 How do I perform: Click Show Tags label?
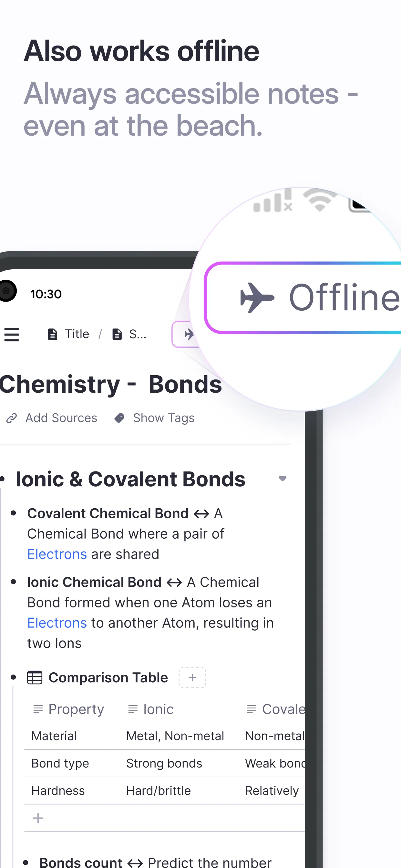coord(164,418)
